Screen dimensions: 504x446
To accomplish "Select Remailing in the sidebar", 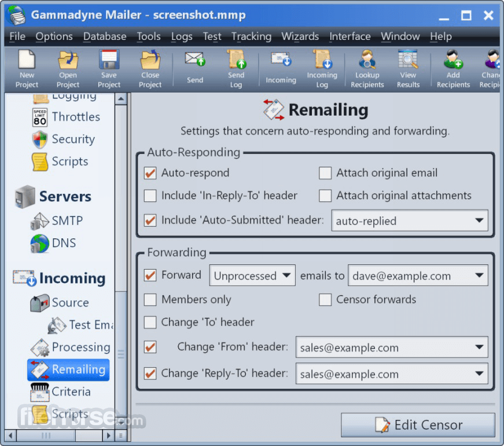I will coord(68,370).
